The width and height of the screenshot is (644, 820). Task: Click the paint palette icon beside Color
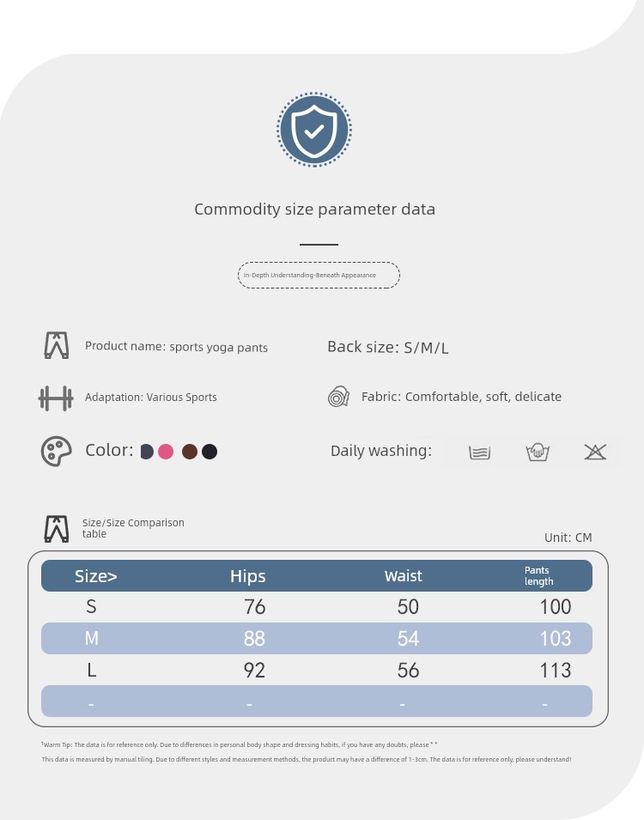56,451
